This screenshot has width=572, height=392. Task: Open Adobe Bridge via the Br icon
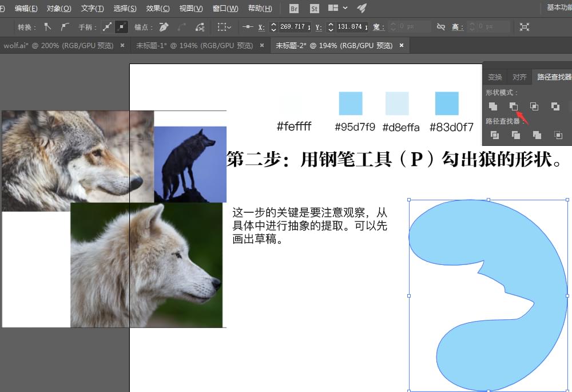click(293, 8)
